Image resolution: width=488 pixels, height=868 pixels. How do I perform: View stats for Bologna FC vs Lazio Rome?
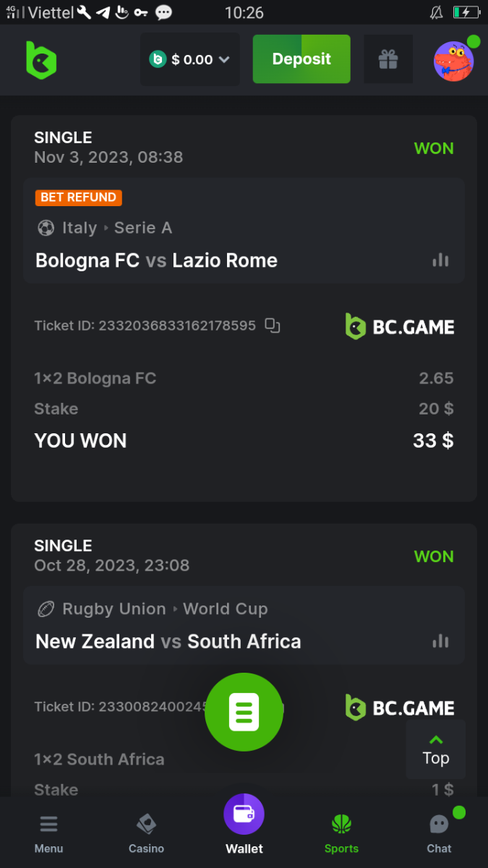pos(440,260)
